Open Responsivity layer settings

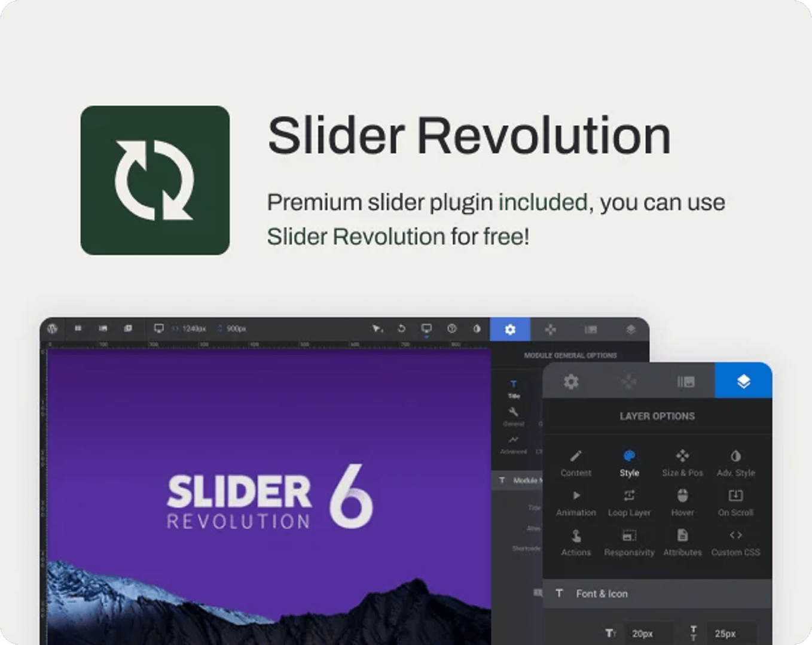pos(629,543)
